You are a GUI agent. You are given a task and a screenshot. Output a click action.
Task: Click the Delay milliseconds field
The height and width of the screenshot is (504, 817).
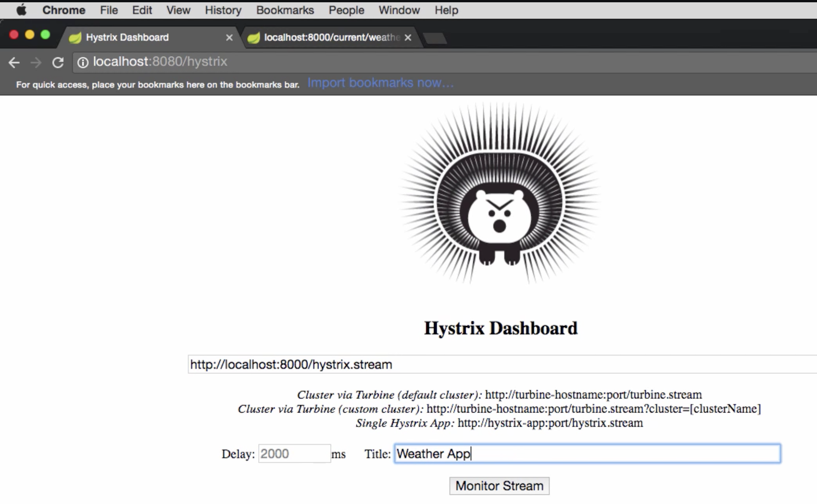pyautogui.click(x=294, y=454)
